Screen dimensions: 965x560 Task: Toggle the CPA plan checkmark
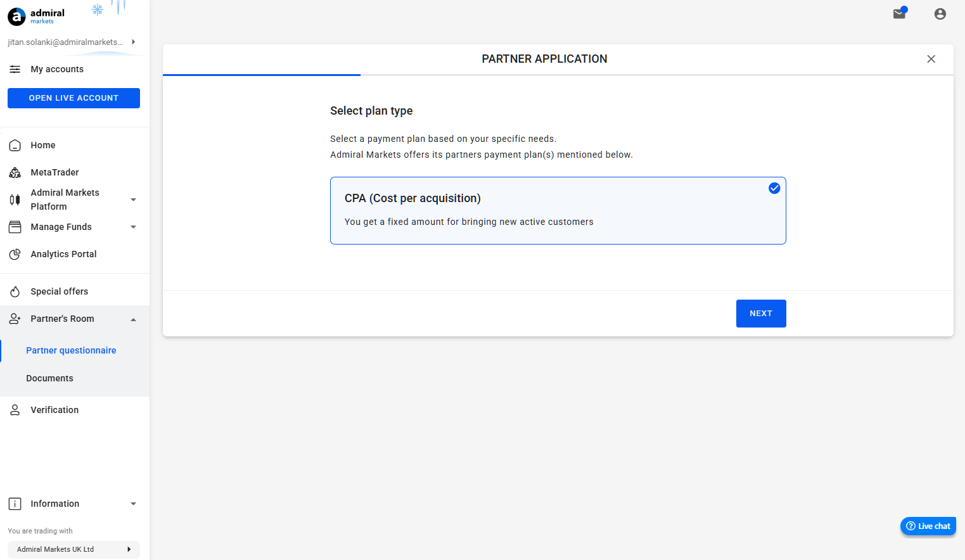coord(774,188)
